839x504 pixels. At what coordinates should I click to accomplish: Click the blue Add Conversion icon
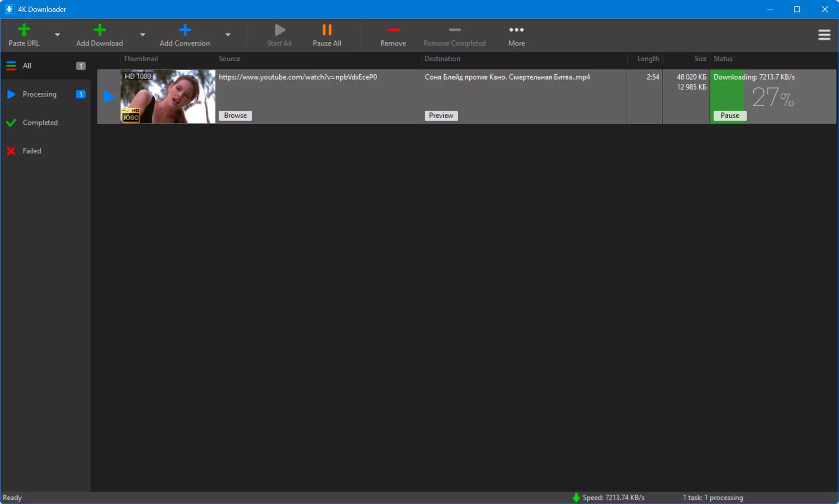tap(185, 30)
